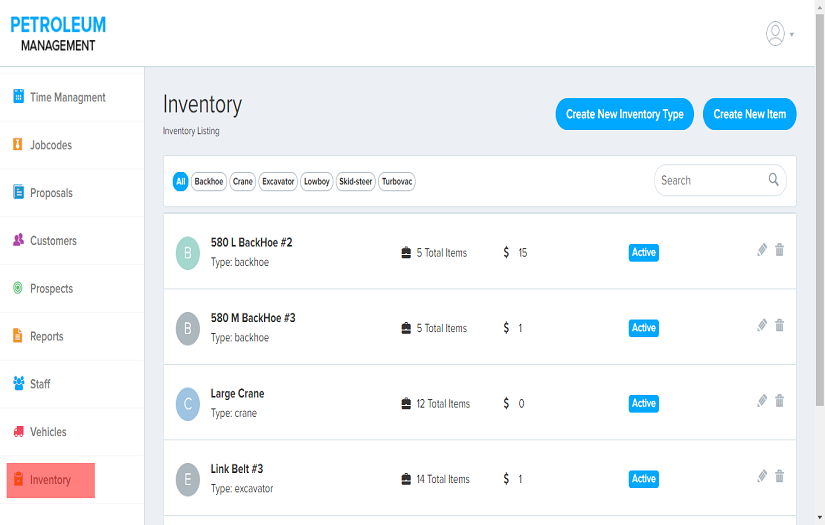
Task: Click the Time Managment calendar icon
Action: pos(18,96)
